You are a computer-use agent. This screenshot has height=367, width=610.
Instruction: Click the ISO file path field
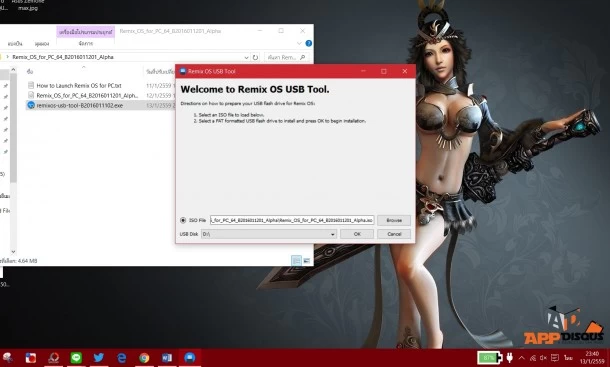292,220
